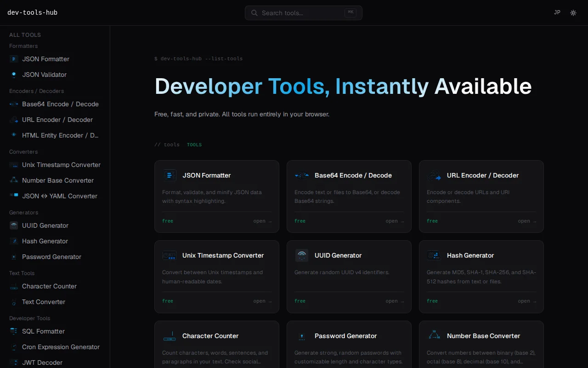Viewport: 588px width, 368px height.
Task: Open Number Base Converter in sidebar
Action: (55, 180)
